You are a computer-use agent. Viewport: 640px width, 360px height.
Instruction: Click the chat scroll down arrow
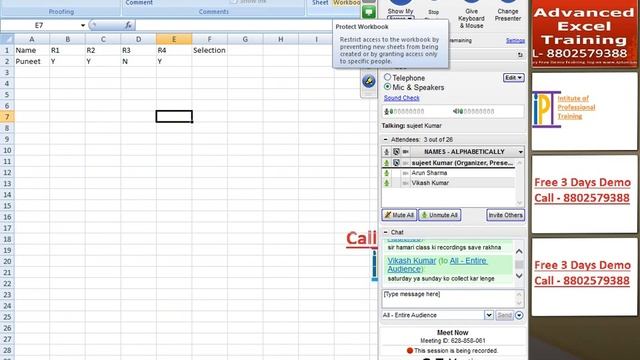pos(519,276)
